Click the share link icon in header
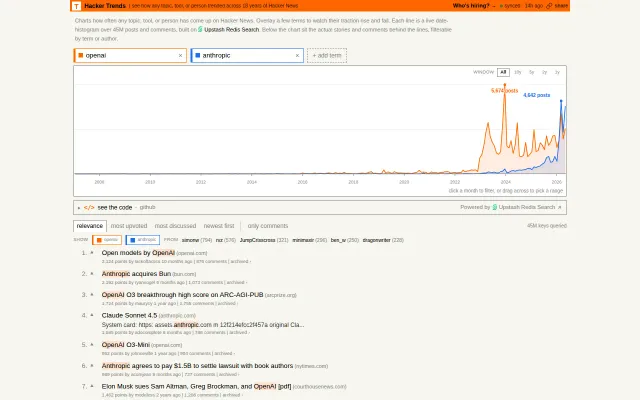This screenshot has height=400, width=640. 549,6
